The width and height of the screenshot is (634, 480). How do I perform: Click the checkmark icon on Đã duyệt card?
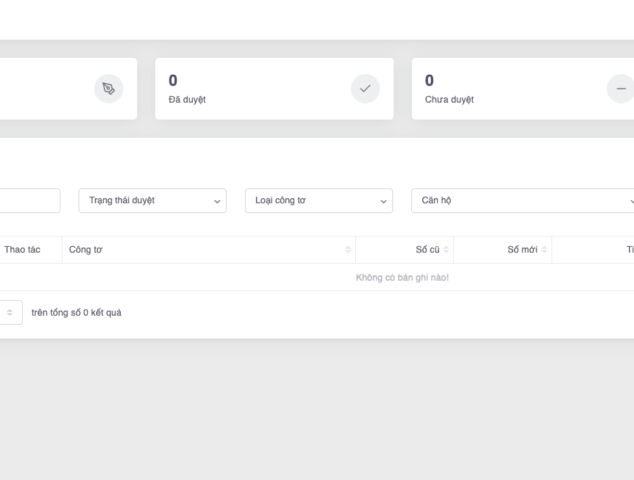pyautogui.click(x=365, y=89)
